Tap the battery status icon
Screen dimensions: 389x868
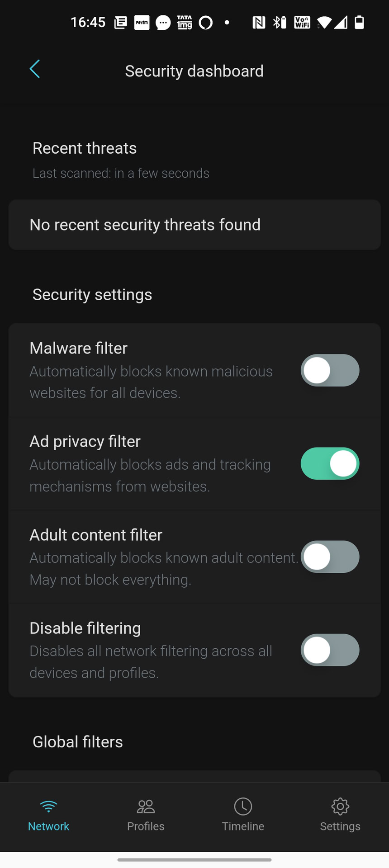point(359,22)
